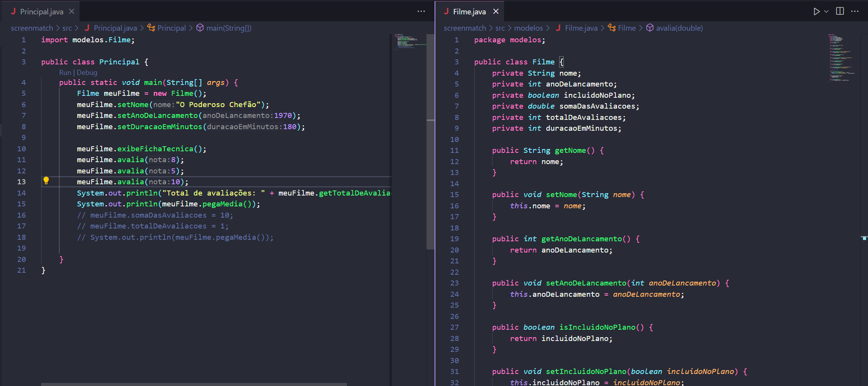
Task: Click field 'duracaoEmMinutos' declaration on line 9
Action: (581, 128)
